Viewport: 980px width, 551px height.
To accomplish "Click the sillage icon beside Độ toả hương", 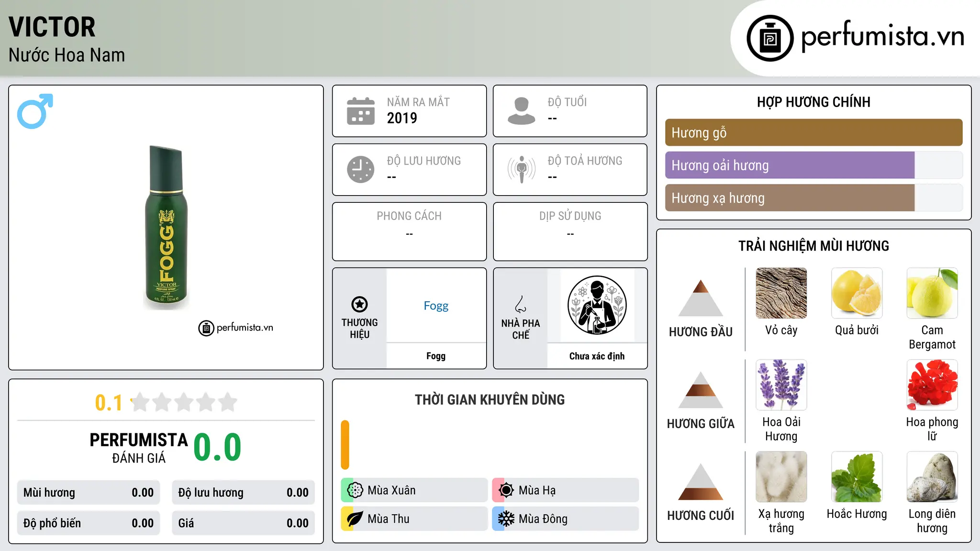I will pyautogui.click(x=521, y=169).
